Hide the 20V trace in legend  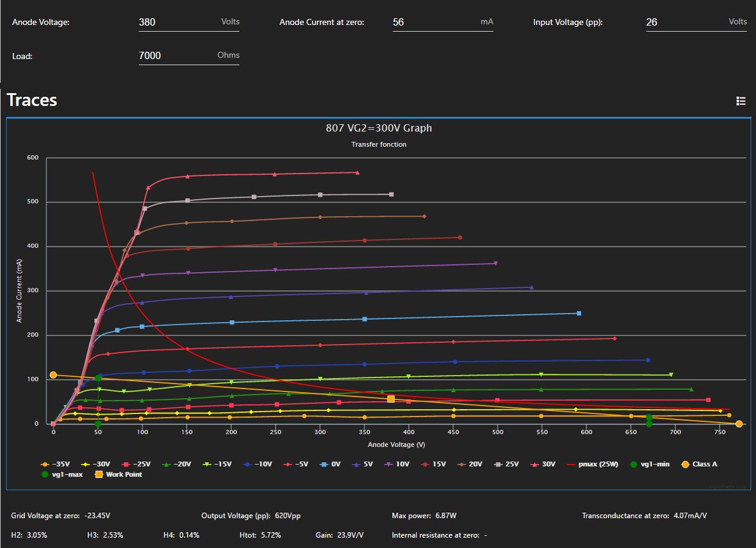pos(471,464)
